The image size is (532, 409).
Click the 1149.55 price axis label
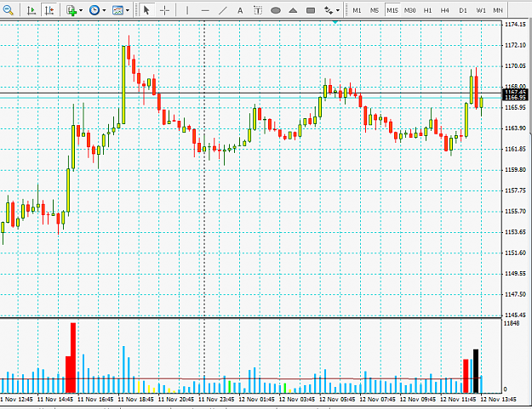pos(515,274)
